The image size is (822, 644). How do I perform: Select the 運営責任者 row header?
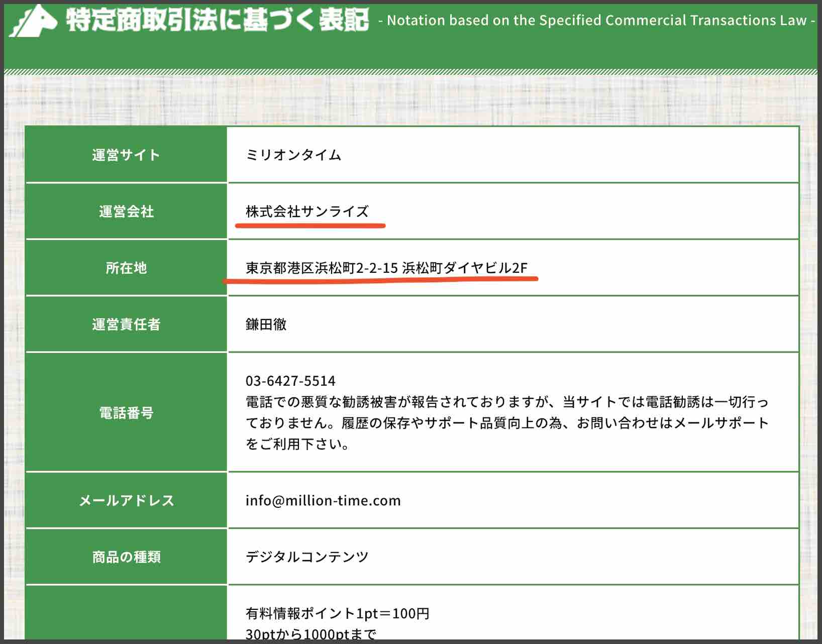pos(126,325)
